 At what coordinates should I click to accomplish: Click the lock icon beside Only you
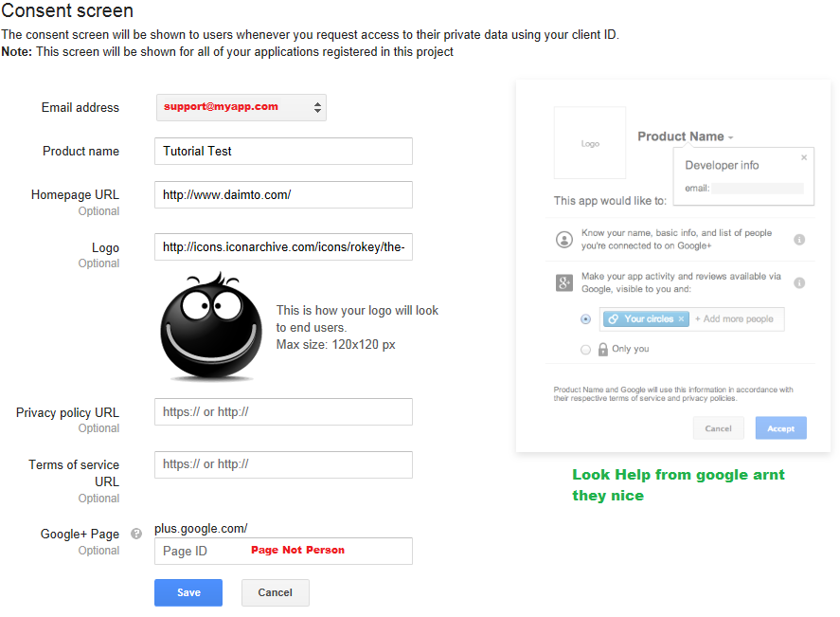(x=602, y=349)
